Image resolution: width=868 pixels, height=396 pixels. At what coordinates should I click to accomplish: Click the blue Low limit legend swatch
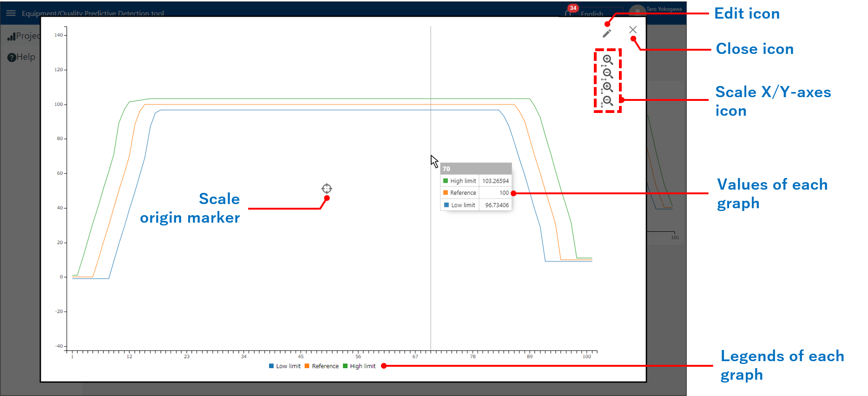[271, 366]
